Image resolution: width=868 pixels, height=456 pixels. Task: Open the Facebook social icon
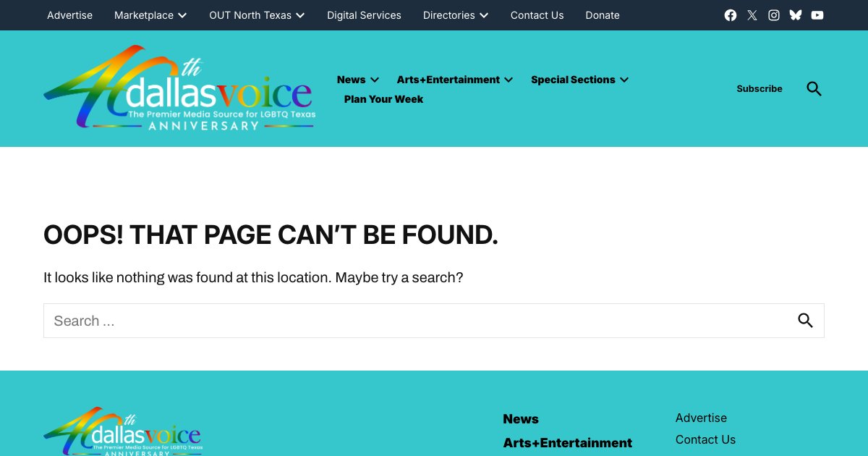pyautogui.click(x=731, y=15)
